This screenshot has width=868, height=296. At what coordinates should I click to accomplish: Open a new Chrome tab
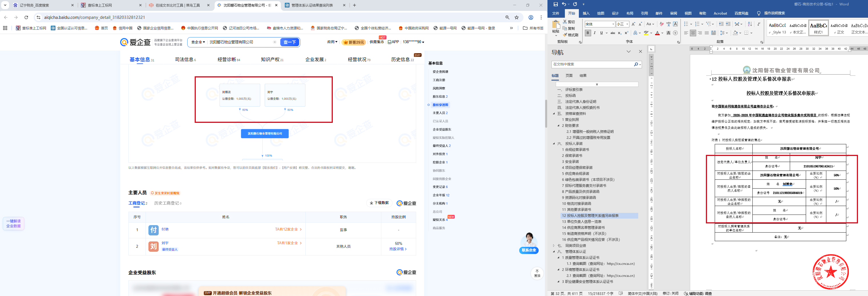[x=355, y=5]
